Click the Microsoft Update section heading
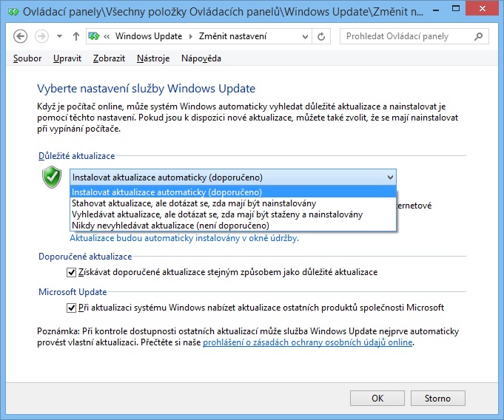Screen dimensions: 504x420 click(73, 292)
